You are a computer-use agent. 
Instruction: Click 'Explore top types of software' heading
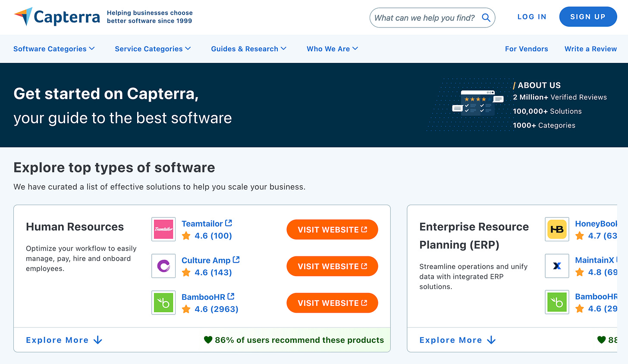pyautogui.click(x=114, y=168)
